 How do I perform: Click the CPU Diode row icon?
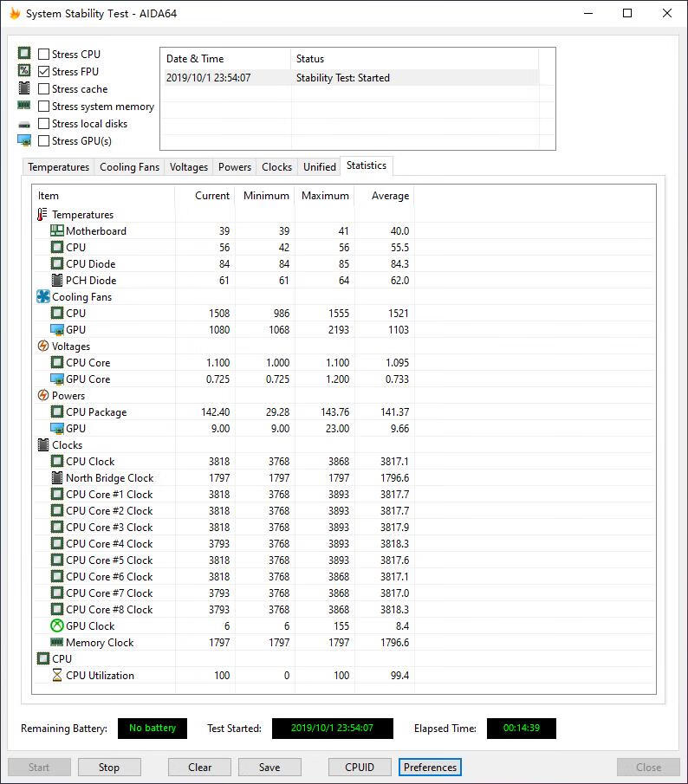[57, 263]
